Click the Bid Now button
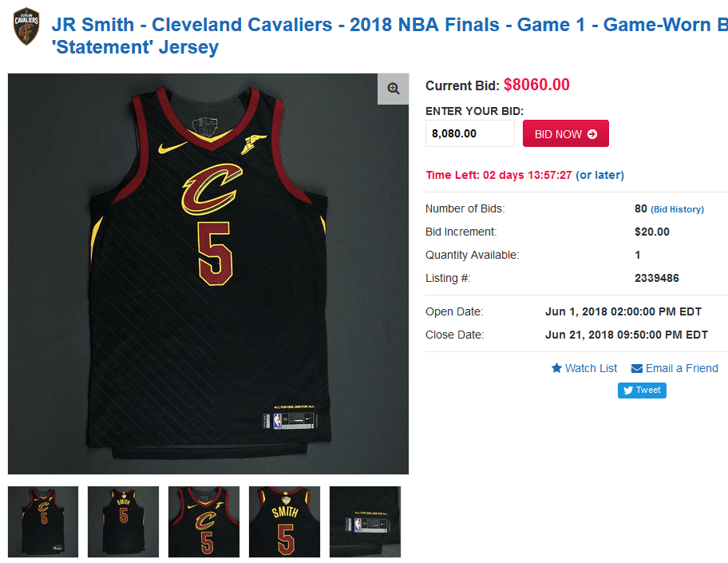Viewport: 728px width, 563px height. pyautogui.click(x=565, y=134)
